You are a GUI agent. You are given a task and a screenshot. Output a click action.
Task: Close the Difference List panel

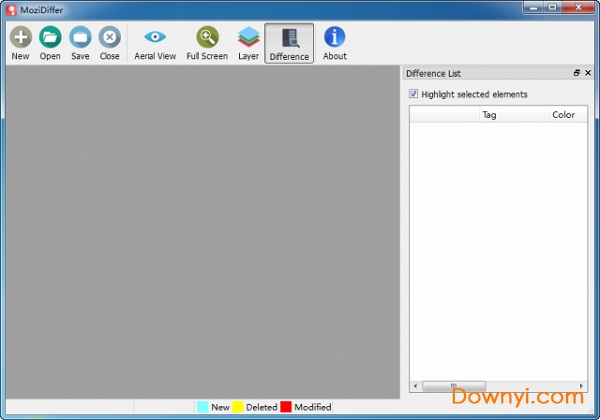click(x=588, y=74)
